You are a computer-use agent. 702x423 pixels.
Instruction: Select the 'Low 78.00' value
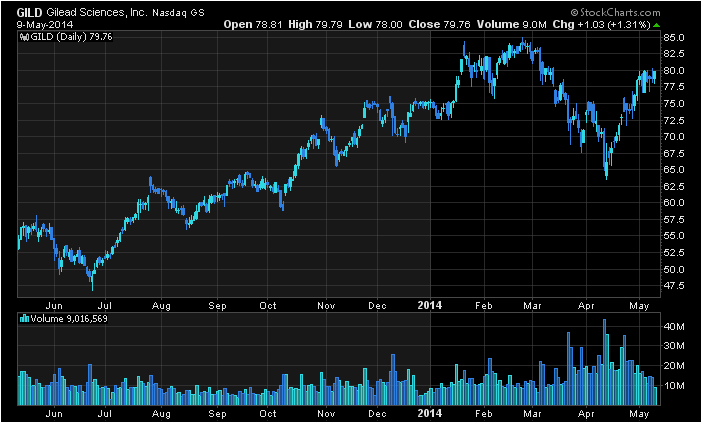[376, 25]
